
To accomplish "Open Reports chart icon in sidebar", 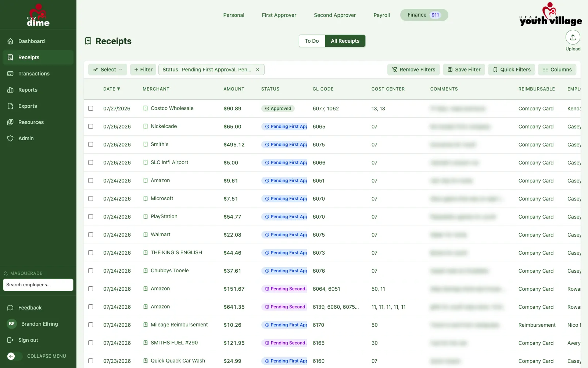I will [x=10, y=90].
